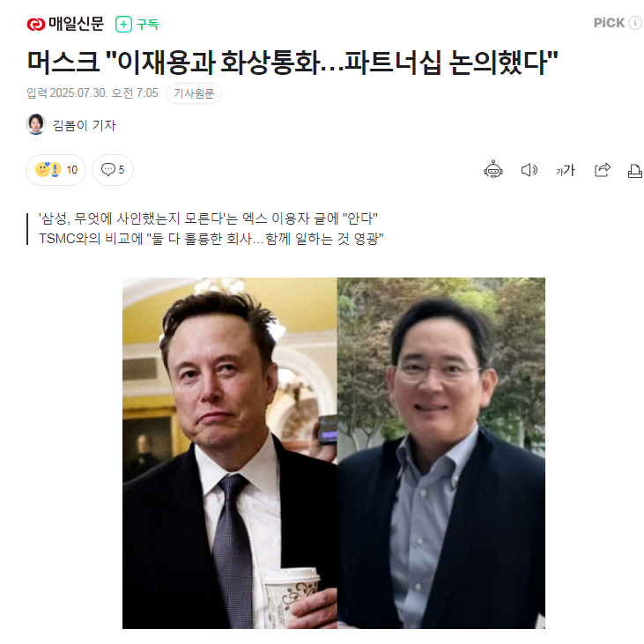This screenshot has height=644, width=644.
Task: Open the share arrow icon
Action: click(x=603, y=170)
